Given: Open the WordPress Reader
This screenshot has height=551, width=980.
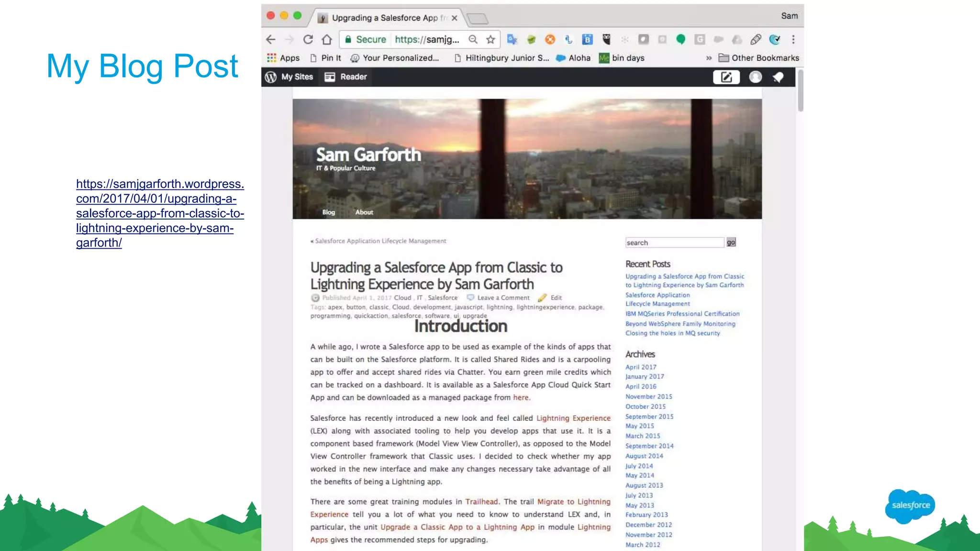Looking at the screenshot, I should click(x=345, y=77).
